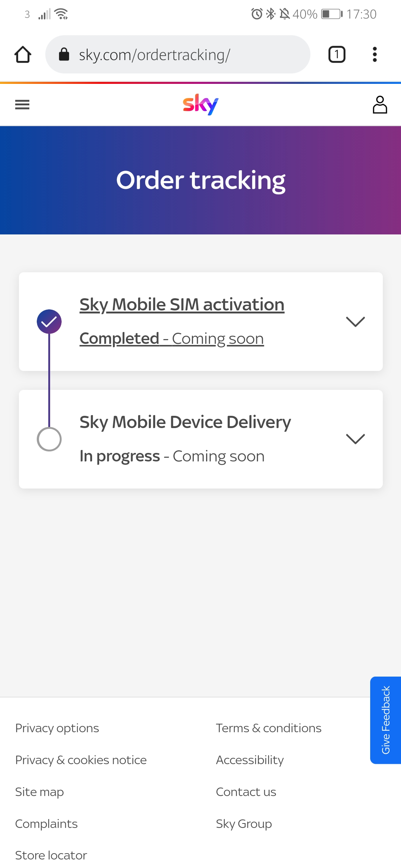Open the hamburger navigation menu
The width and height of the screenshot is (401, 868).
[x=22, y=105]
